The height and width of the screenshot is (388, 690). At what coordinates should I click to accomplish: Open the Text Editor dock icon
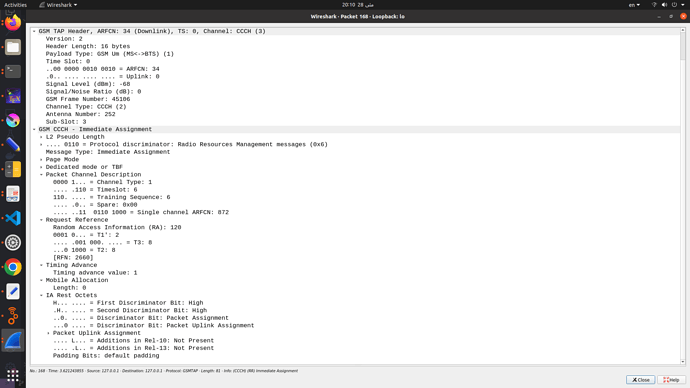point(13,291)
